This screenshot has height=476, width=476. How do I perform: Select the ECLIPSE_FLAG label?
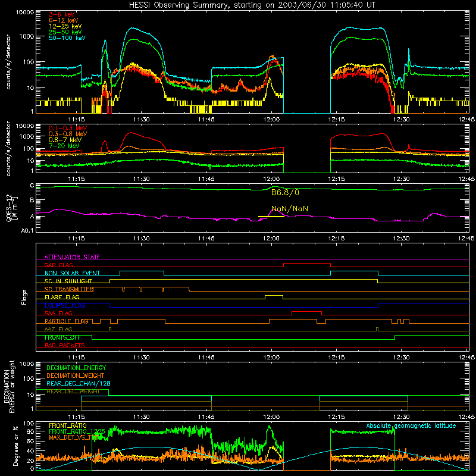[65, 305]
